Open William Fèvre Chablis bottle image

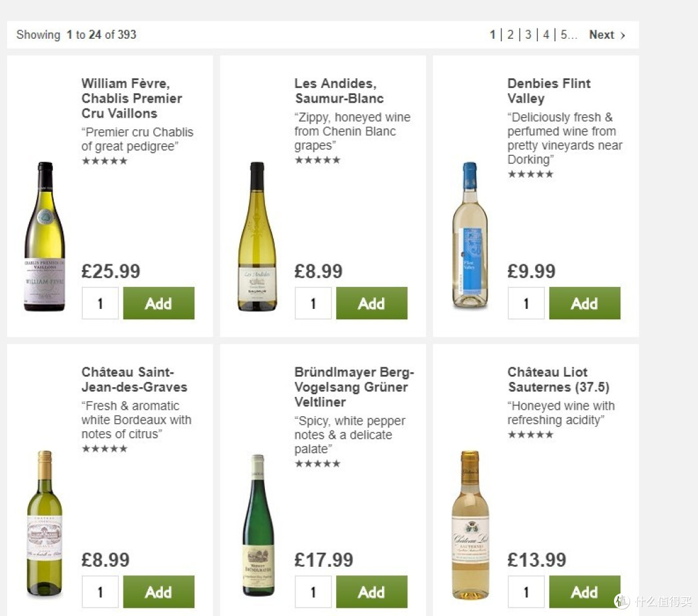click(45, 237)
